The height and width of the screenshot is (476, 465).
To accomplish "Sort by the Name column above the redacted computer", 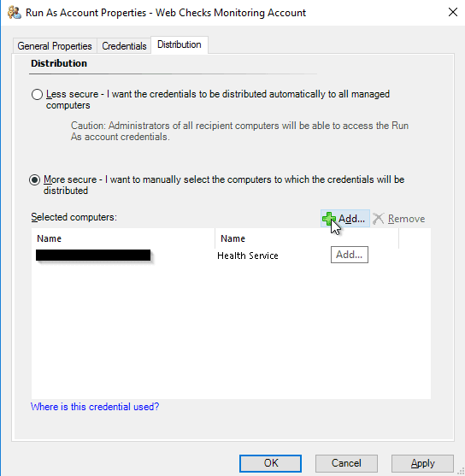I will [x=123, y=238].
